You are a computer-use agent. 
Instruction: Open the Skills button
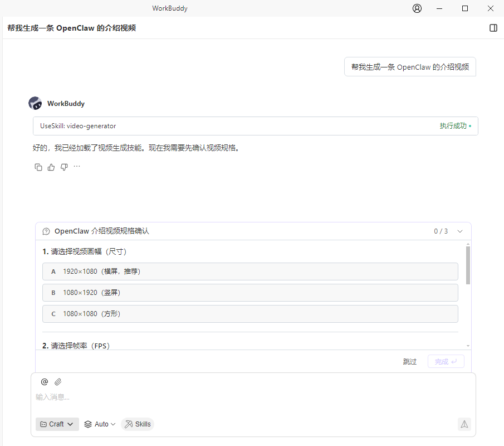138,424
